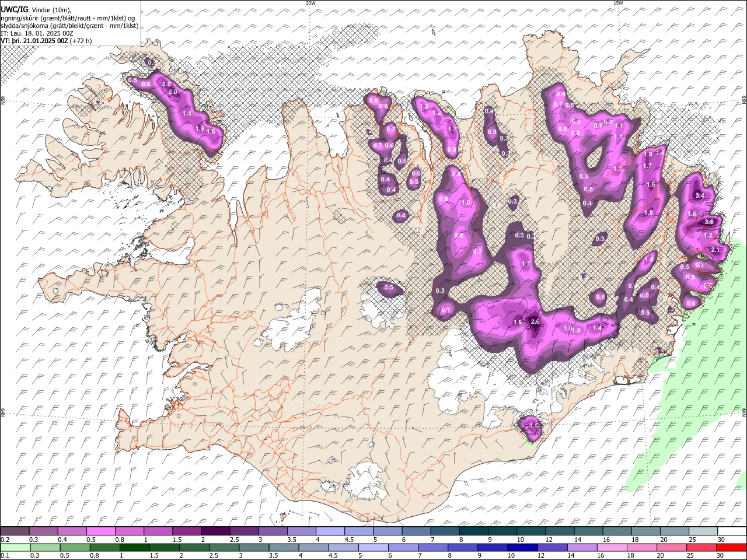Click the '2.6' snowfall value on map
Image resolution: width=747 pixels, height=560 pixels.
[536, 322]
